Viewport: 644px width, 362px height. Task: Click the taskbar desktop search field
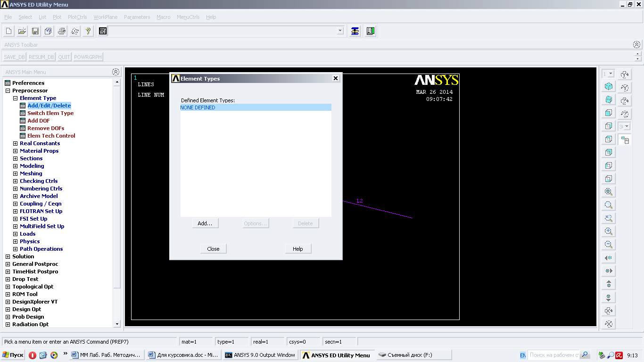pos(553,355)
